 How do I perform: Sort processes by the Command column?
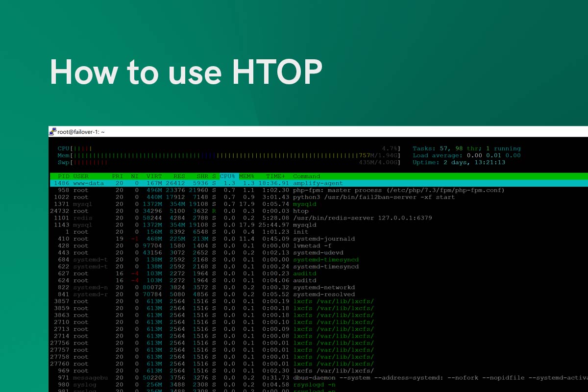[x=306, y=176]
